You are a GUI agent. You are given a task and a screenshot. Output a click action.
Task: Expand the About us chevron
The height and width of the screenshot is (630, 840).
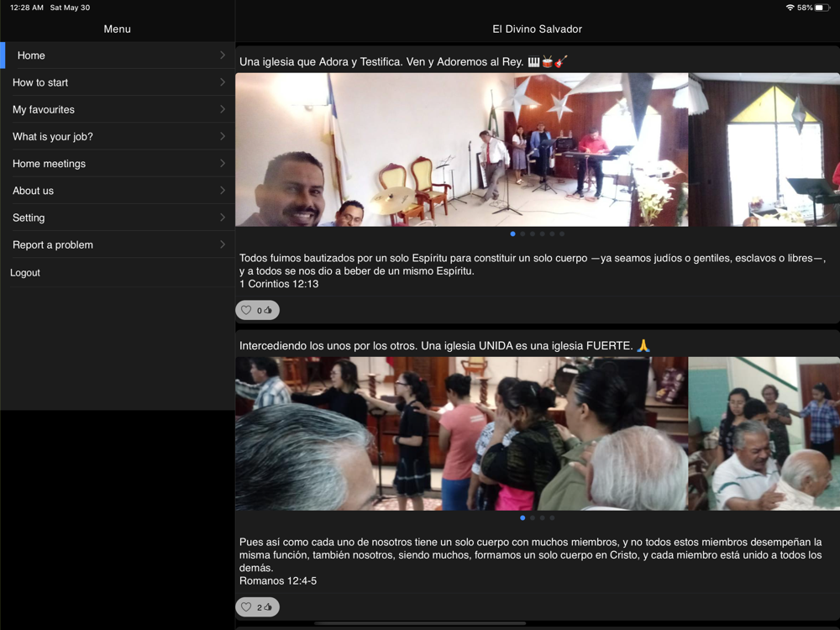click(223, 190)
